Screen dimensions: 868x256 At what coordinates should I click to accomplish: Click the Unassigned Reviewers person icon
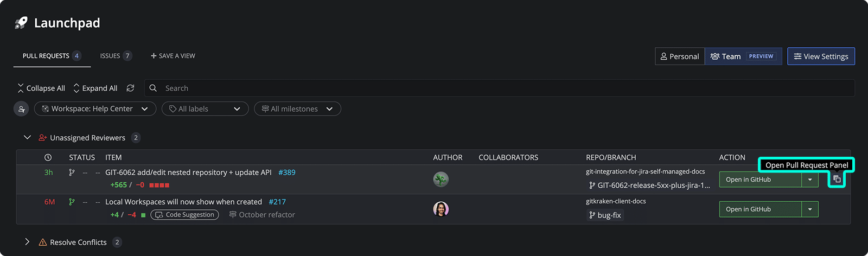(x=43, y=138)
